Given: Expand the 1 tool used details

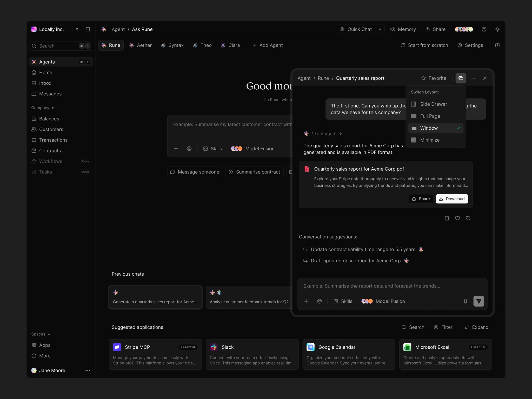Looking at the screenshot, I should click(323, 134).
